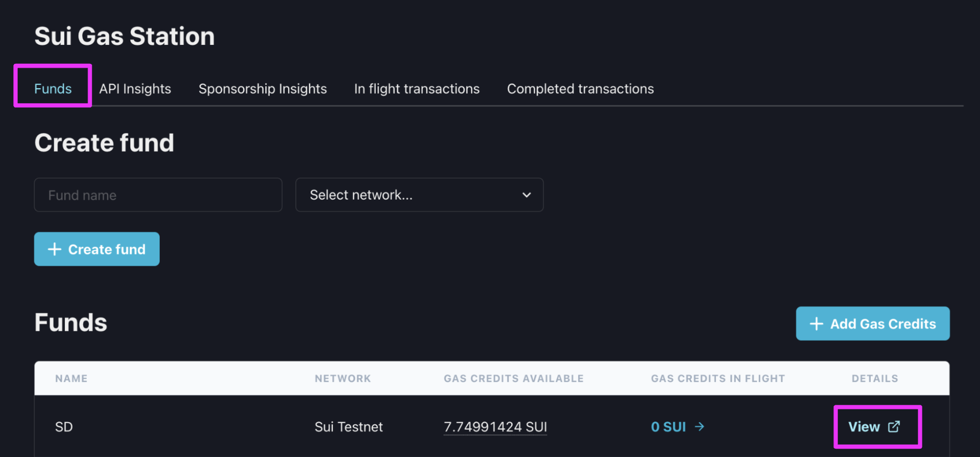980x457 pixels.
Task: Open the Funds tab
Action: tap(53, 89)
